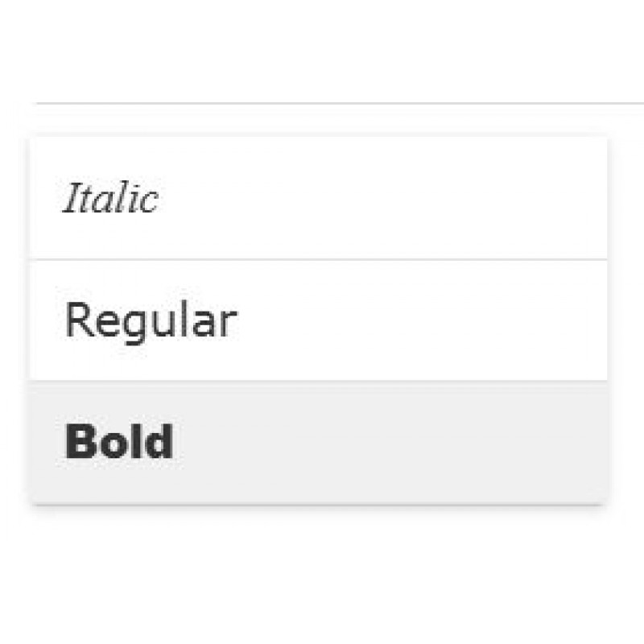This screenshot has height=644, width=644.
Task: Click the word Regular in the list
Action: point(151,320)
